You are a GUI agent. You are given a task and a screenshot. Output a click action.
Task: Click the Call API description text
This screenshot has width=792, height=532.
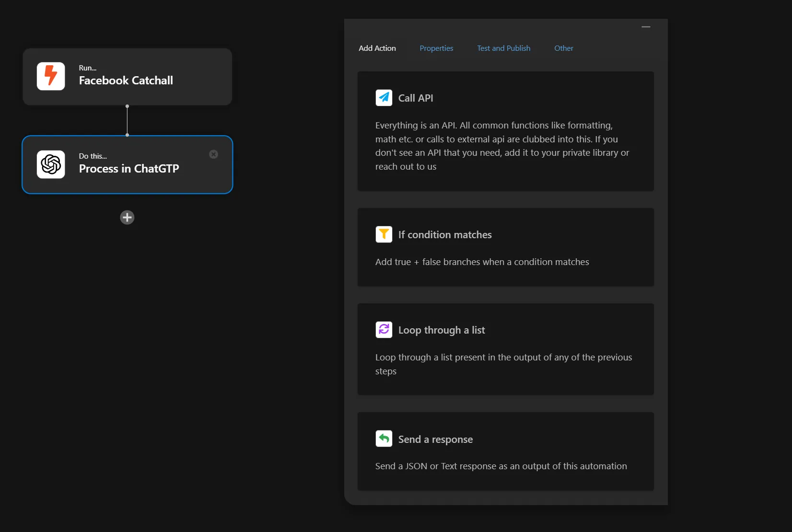[x=502, y=146]
